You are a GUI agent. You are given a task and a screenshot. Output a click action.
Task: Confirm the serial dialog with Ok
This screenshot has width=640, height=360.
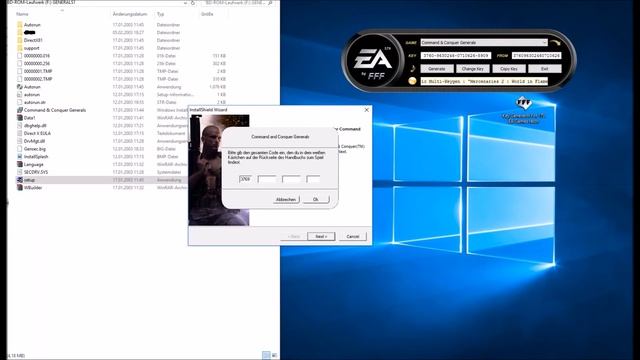click(316, 199)
